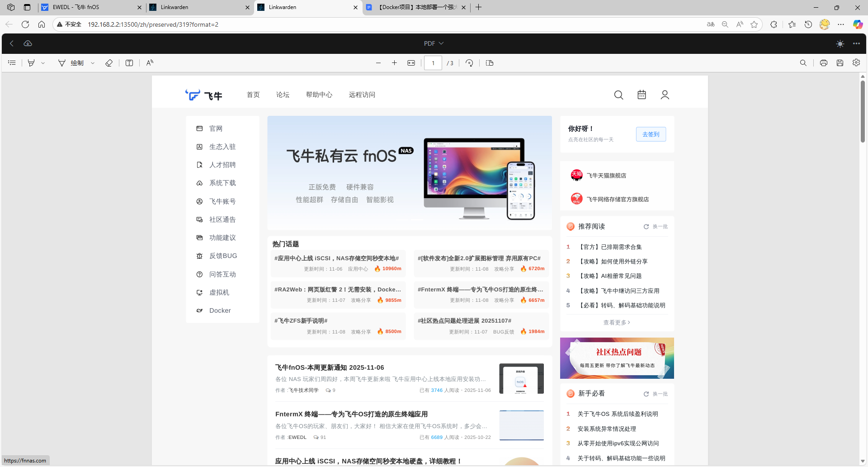Click the 飞牛私有云 fnOS banner
The width and height of the screenshot is (868, 467).
tap(410, 172)
